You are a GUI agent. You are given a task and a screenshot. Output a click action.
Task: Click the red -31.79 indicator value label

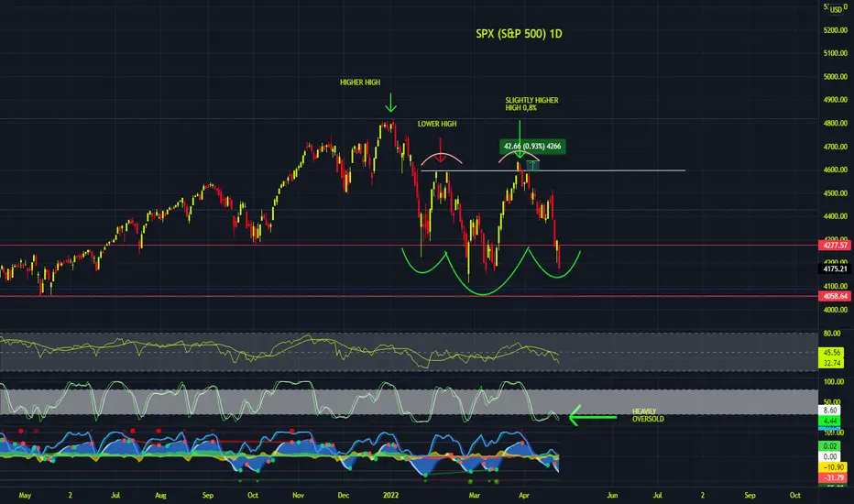tap(833, 477)
